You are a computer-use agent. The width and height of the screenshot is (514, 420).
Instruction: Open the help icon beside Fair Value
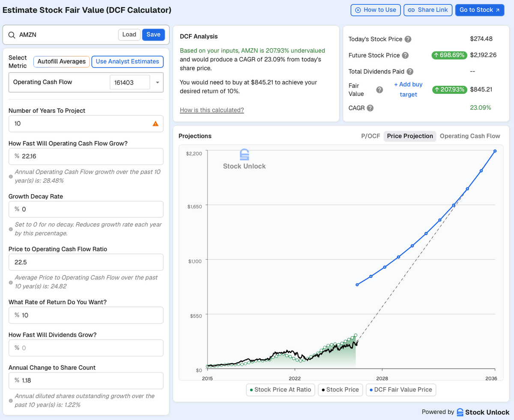(380, 90)
